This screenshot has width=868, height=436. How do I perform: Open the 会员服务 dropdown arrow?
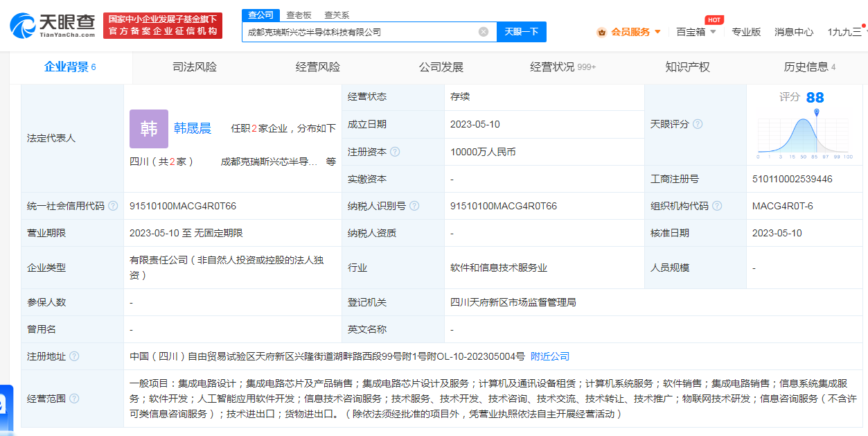(657, 32)
